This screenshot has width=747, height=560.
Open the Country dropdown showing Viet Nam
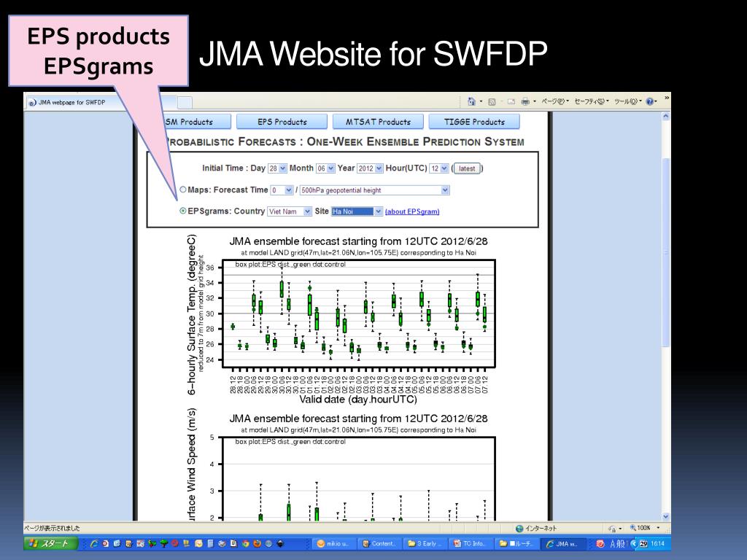pos(289,211)
